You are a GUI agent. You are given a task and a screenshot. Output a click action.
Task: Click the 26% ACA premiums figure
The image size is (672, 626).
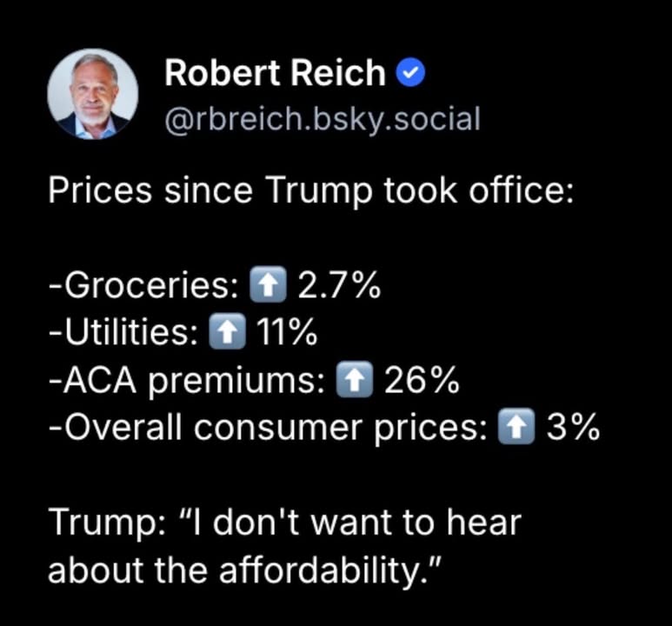click(421, 381)
